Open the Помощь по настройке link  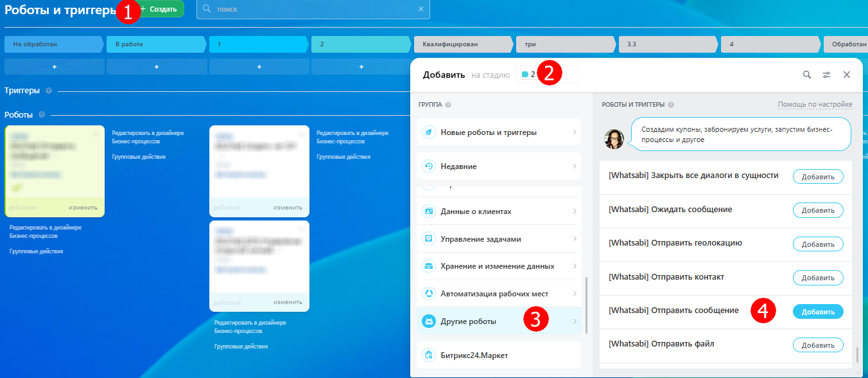coord(815,105)
